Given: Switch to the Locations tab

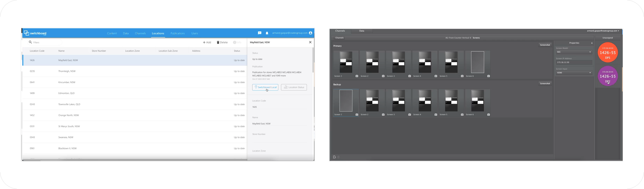Looking at the screenshot, I should pyautogui.click(x=158, y=33).
